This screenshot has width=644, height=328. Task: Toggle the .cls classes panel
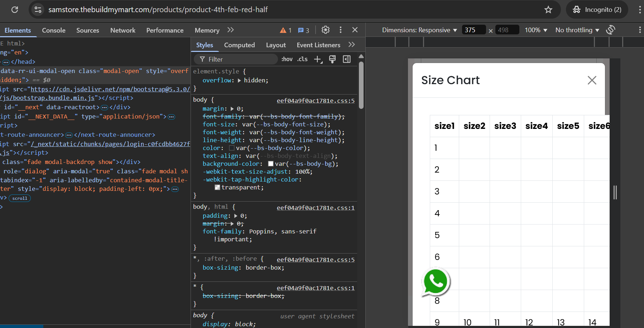(x=302, y=59)
